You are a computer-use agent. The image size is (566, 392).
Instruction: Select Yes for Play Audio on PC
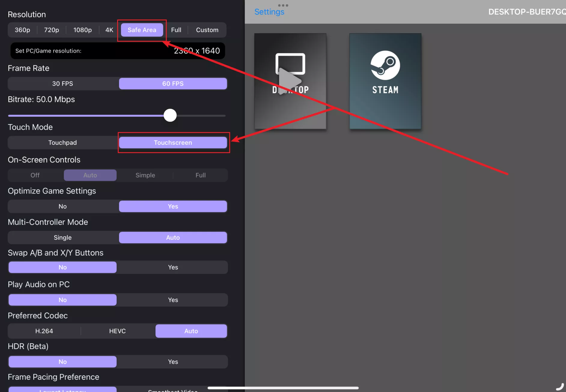pos(173,300)
